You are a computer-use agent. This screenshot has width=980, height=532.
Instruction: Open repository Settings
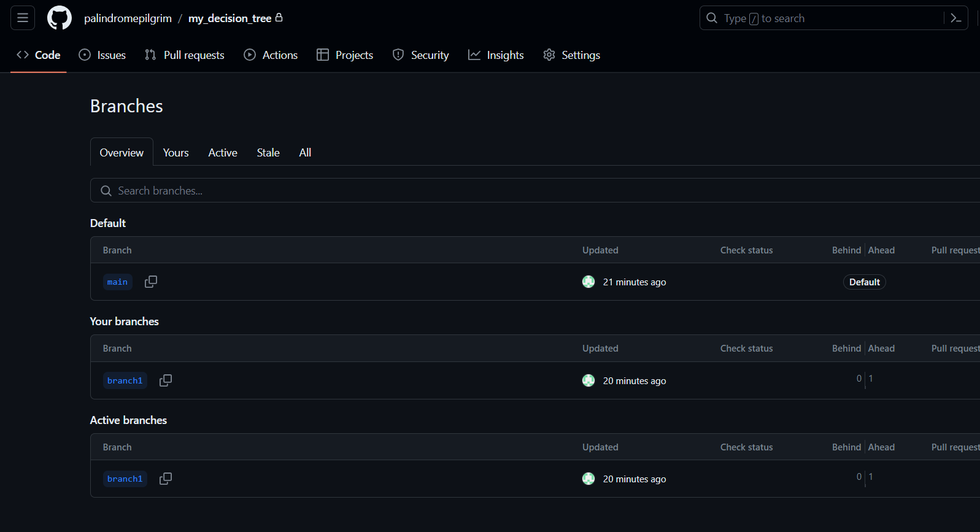572,55
